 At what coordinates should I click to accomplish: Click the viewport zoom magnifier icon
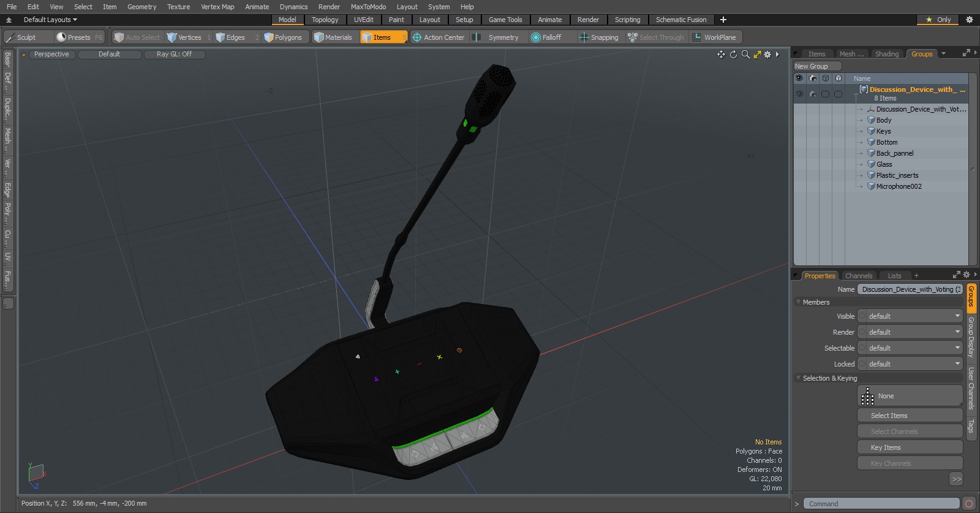[745, 55]
